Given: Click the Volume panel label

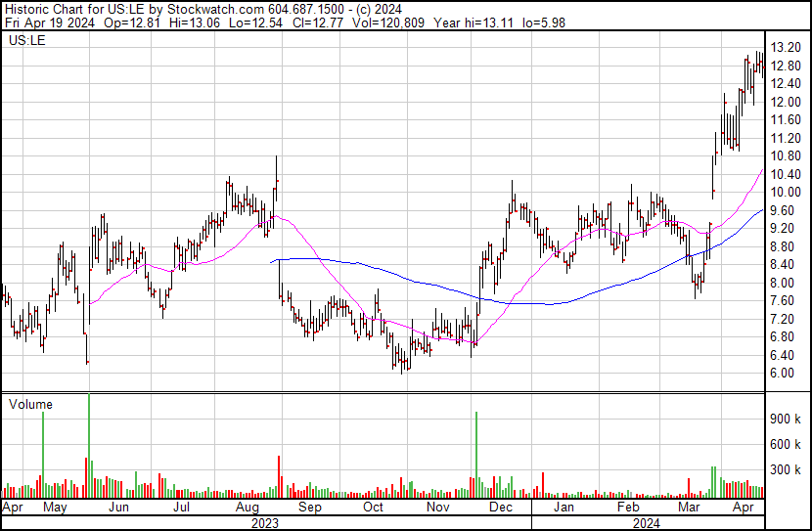Looking at the screenshot, I should click(x=30, y=404).
